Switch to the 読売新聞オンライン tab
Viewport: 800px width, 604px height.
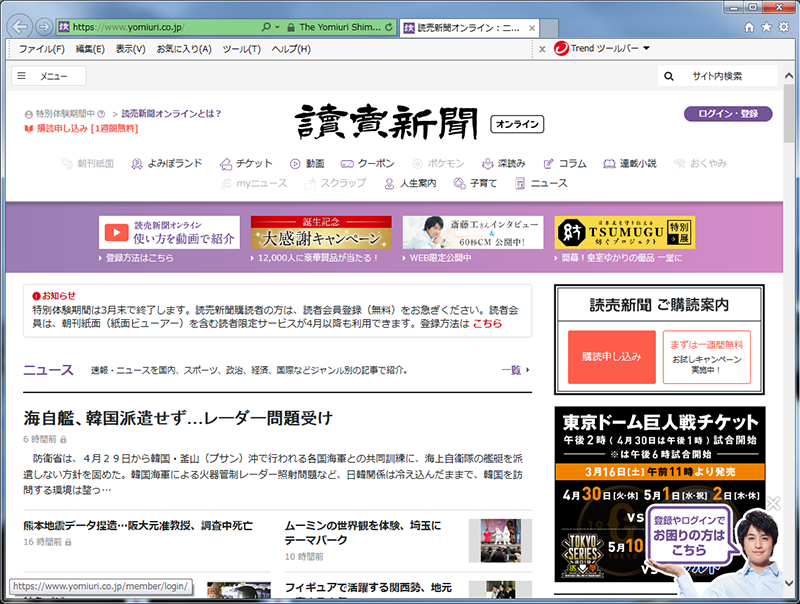[x=468, y=28]
